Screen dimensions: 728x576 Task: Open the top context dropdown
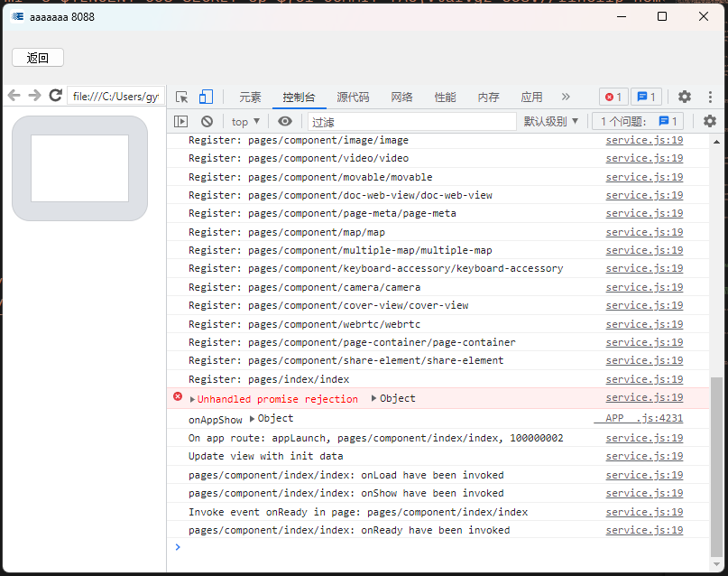click(245, 121)
